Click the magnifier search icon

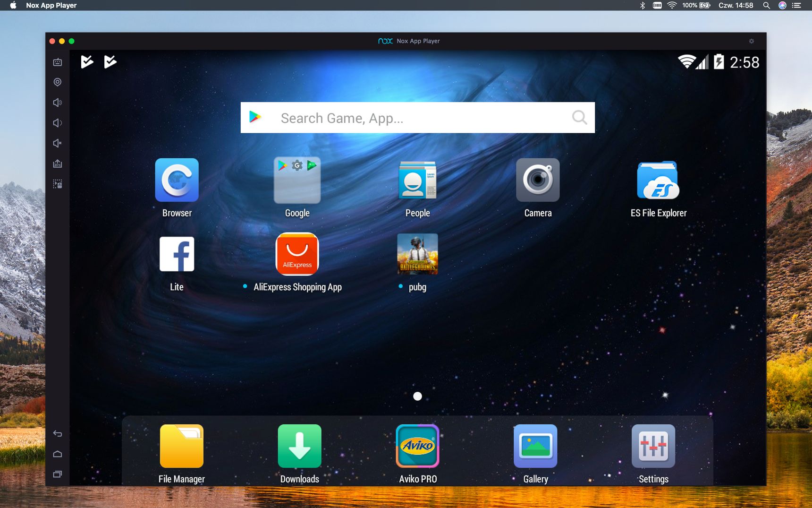point(579,117)
